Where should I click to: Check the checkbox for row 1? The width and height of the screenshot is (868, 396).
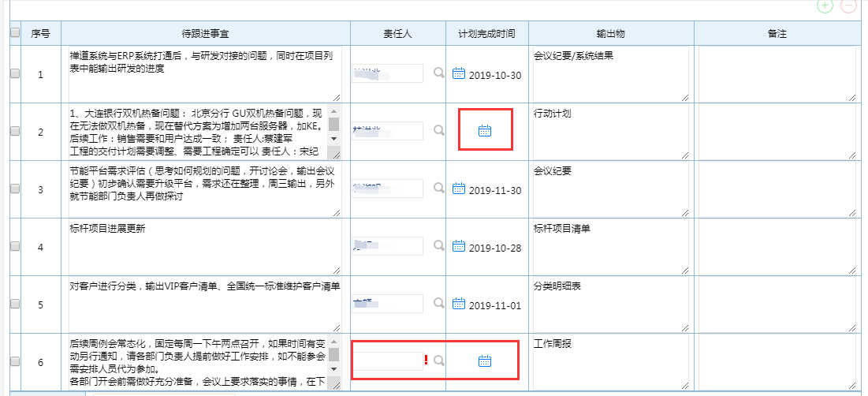[15, 74]
